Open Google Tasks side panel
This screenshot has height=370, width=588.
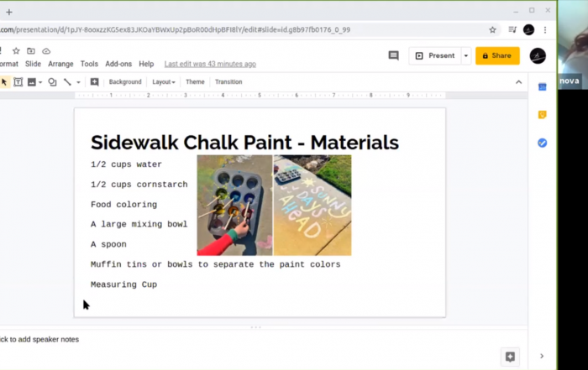tap(543, 143)
